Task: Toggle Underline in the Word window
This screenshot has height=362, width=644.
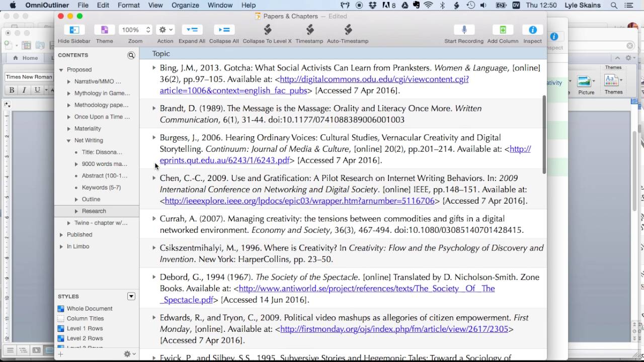Action: click(x=37, y=90)
